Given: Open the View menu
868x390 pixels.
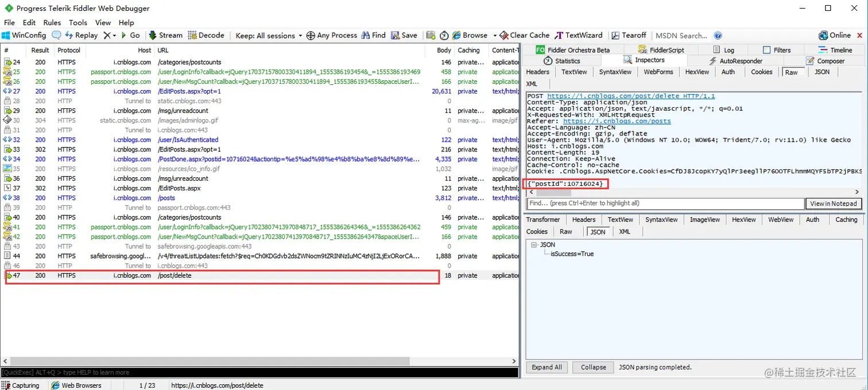Looking at the screenshot, I should click(103, 22).
